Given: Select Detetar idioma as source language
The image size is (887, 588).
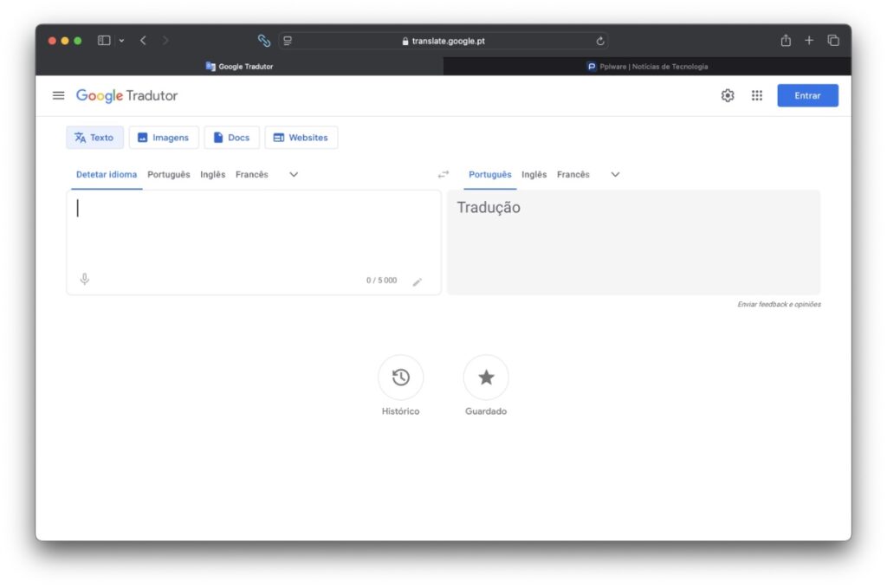Looking at the screenshot, I should (107, 175).
